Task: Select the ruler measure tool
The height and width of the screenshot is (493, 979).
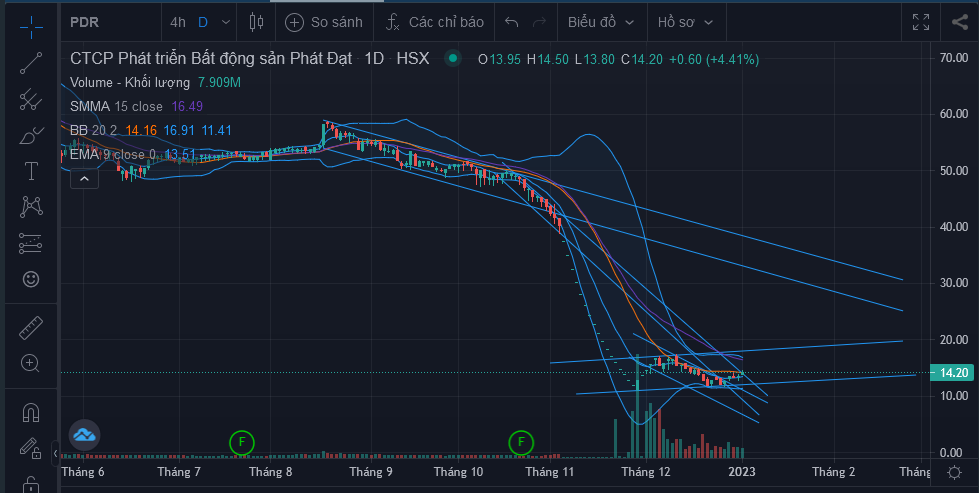Action: 31,328
